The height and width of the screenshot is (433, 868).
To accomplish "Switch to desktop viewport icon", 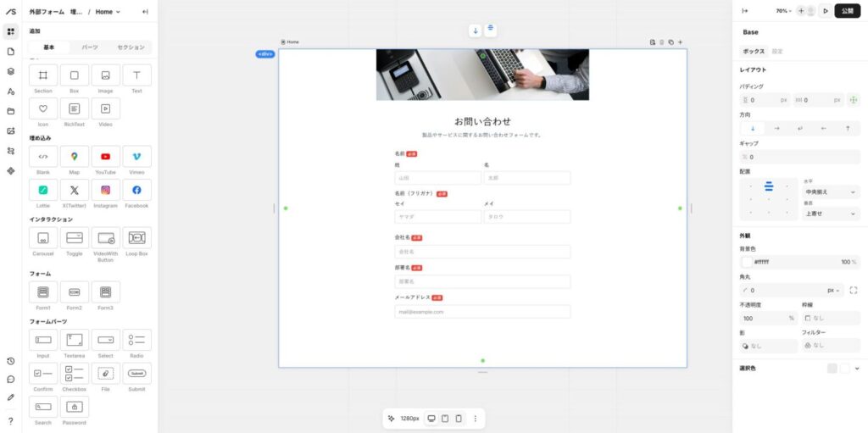I will tap(431, 419).
